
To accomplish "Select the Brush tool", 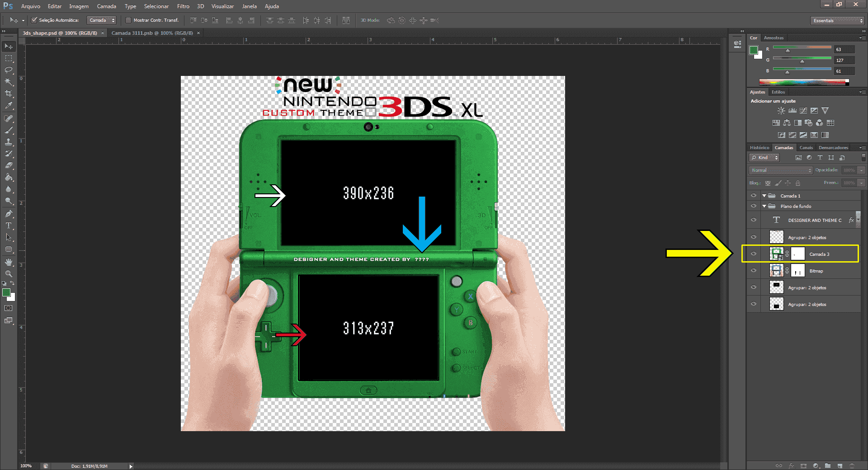I will pos(9,130).
